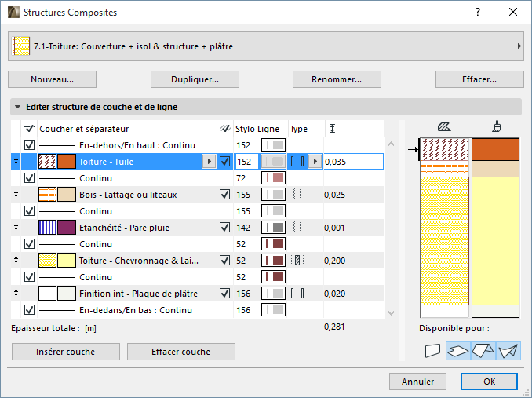Open line style of Chevronnage row
Image resolution: width=532 pixels, height=398 pixels.
pyautogui.click(x=273, y=261)
